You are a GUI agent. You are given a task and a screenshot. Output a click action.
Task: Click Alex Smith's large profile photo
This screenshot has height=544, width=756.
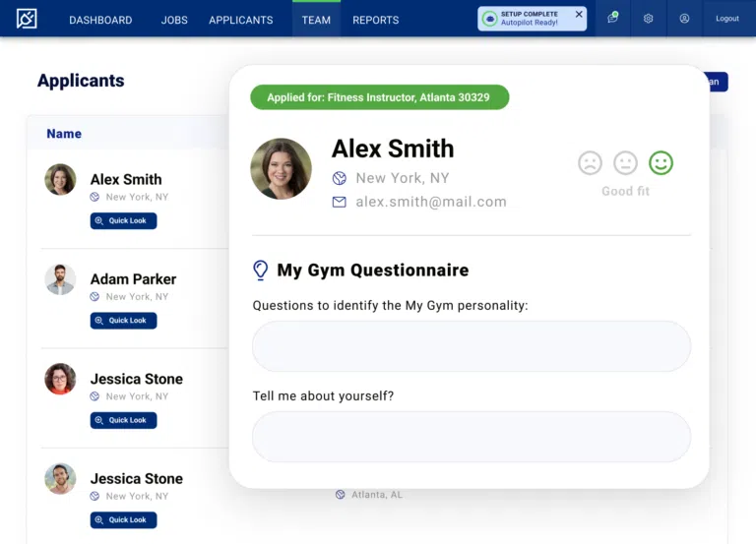pos(281,168)
